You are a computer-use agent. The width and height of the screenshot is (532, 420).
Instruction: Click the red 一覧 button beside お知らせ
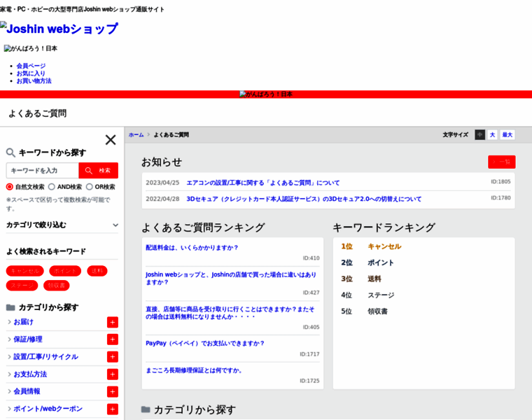(x=502, y=162)
